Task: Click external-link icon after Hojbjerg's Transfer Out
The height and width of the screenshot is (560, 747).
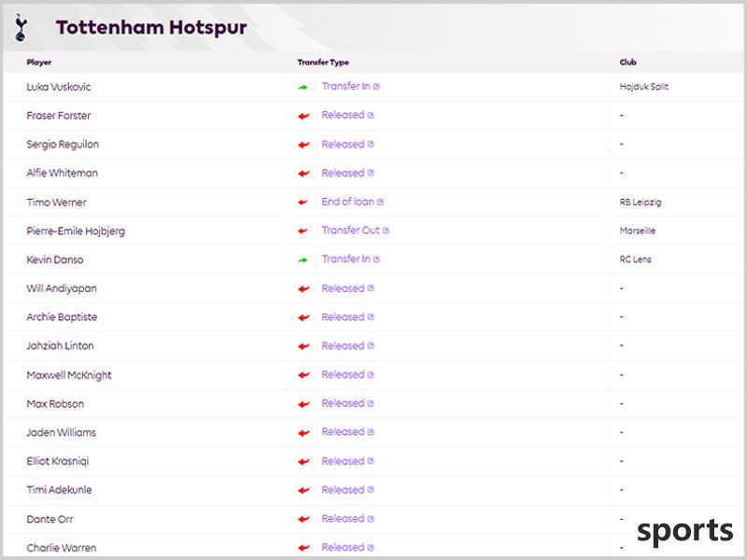Action: point(386,231)
